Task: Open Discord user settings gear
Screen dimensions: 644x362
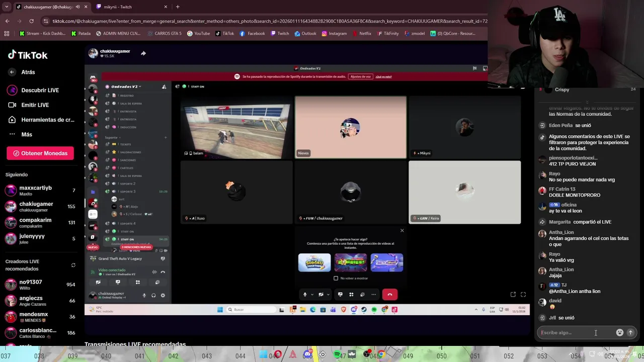Action: pos(163,296)
